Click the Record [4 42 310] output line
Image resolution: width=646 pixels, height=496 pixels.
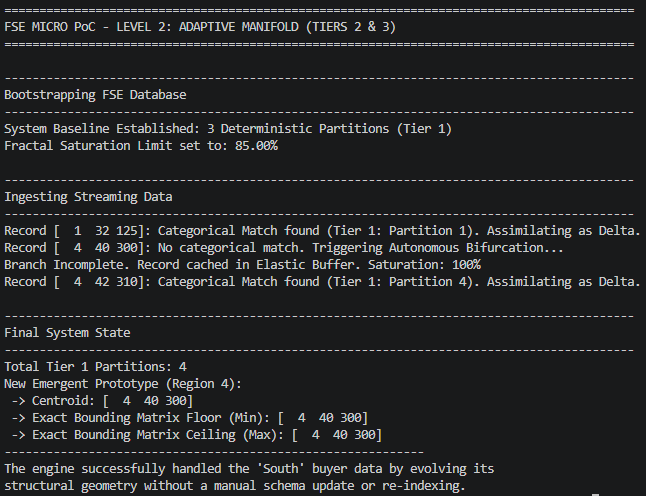322,282
